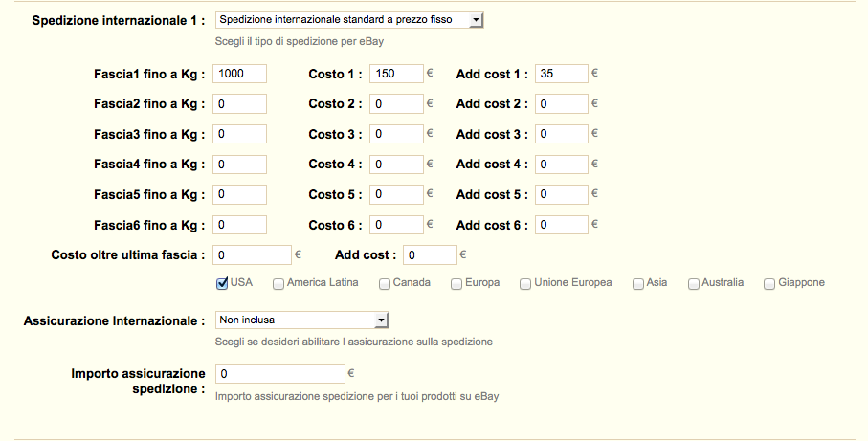868x441 pixels.
Task: Enable the America Latina checkbox
Action: [278, 283]
